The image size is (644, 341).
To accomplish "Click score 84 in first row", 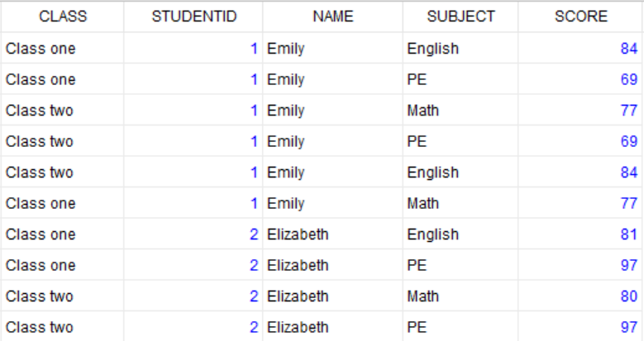I will coord(580,49).
